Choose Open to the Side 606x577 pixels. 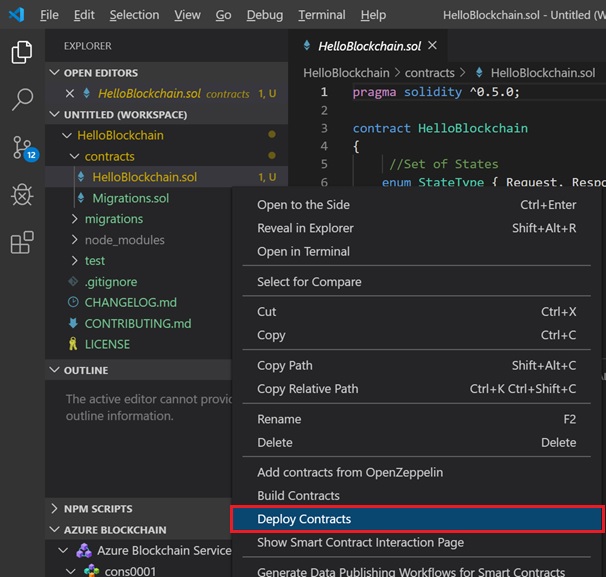click(x=417, y=205)
